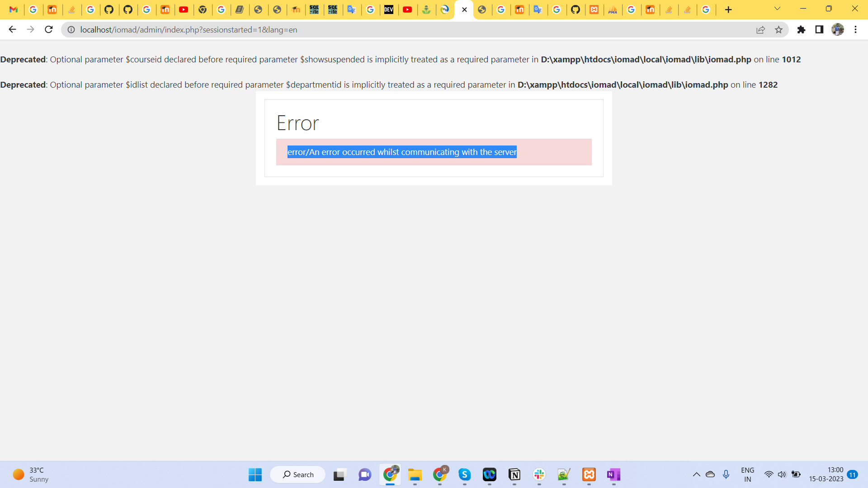
Task: Switch to the DEV Community tab
Action: click(x=389, y=9)
